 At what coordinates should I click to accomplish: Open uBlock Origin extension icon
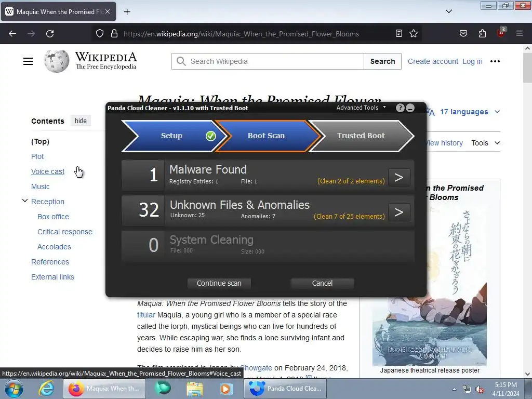point(501,33)
